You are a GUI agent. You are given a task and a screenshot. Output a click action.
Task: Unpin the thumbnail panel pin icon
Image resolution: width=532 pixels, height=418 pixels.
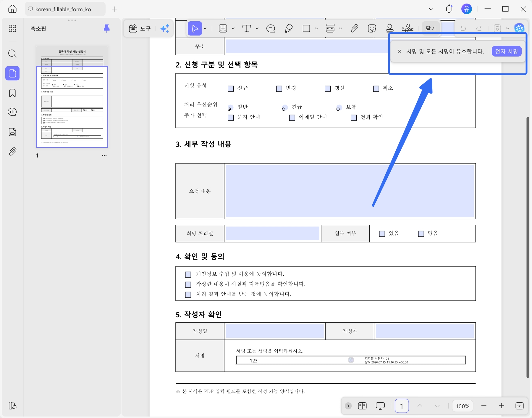pos(107,28)
